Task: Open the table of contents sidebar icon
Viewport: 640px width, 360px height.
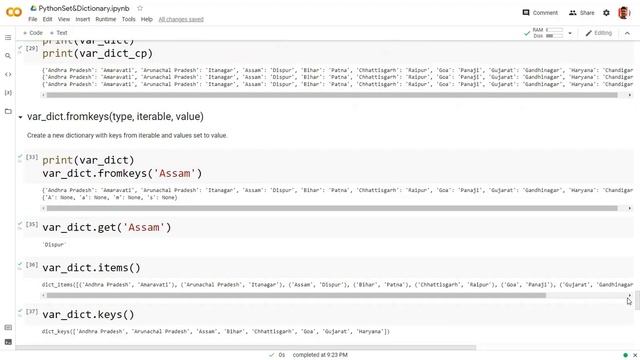Action: [8, 38]
